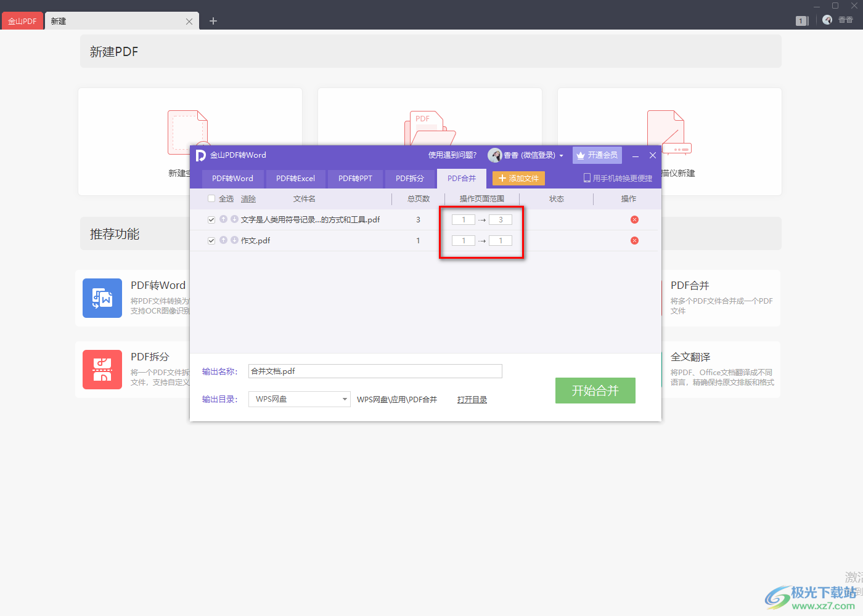863x616 pixels.
Task: Open a new tab with the plus icon
Action: point(213,21)
